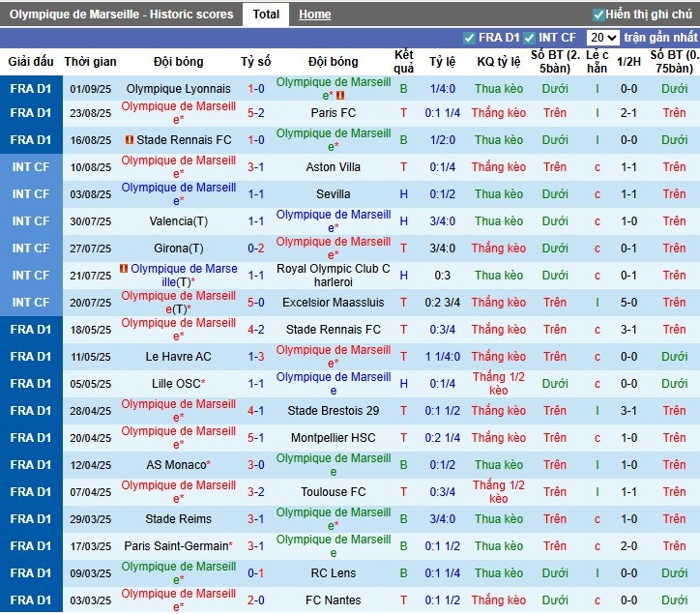The width and height of the screenshot is (700, 614).
Task: Click the FC Nantes team link
Action: click(334, 600)
